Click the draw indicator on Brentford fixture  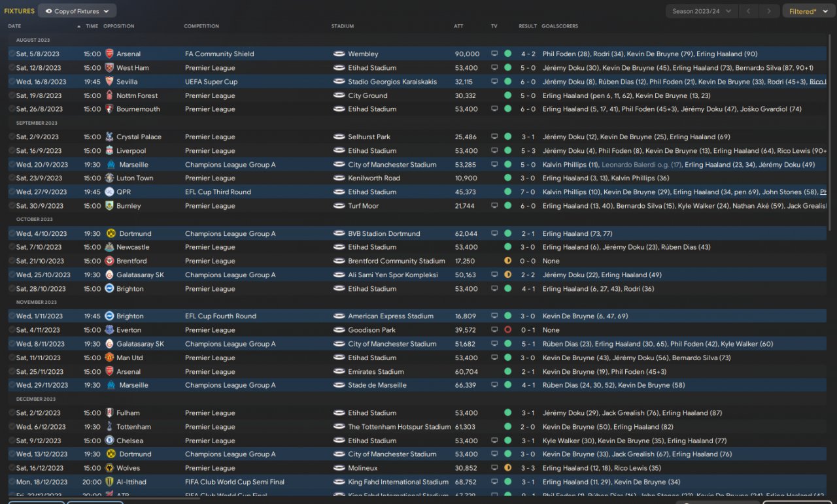coord(507,261)
